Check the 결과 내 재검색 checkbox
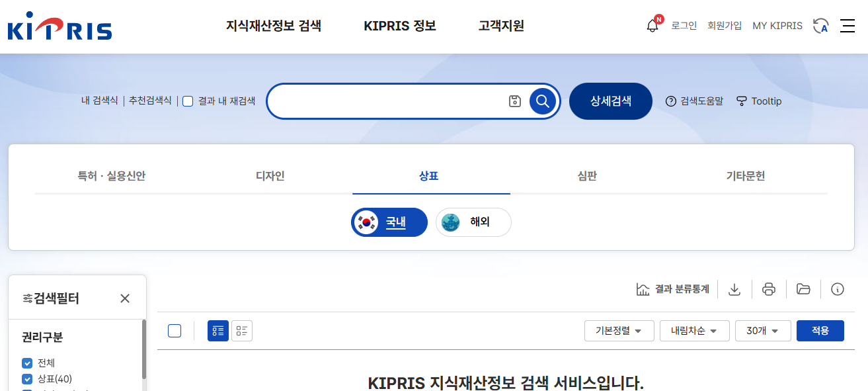This screenshot has width=868, height=391. 188,101
